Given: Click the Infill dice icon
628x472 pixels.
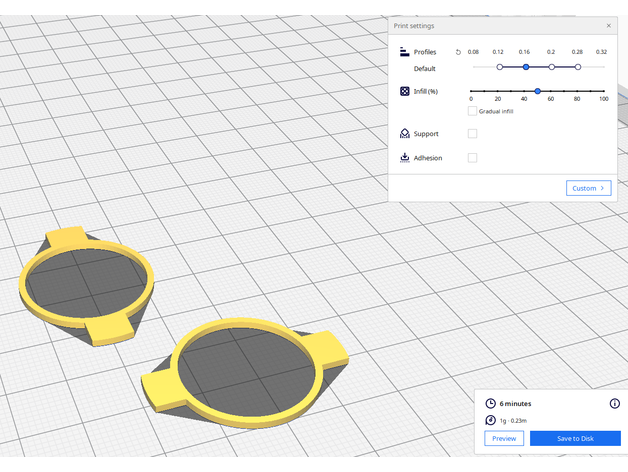Looking at the screenshot, I should (404, 91).
